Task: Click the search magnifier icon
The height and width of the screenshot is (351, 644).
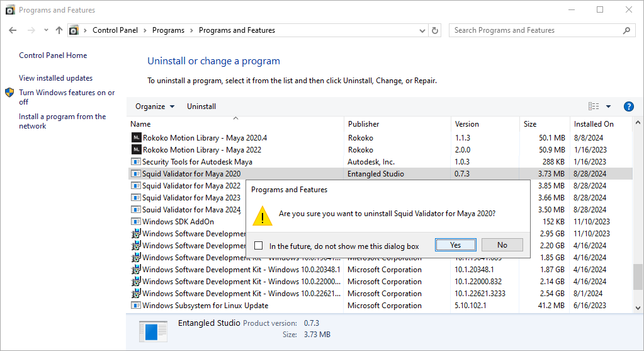Action: pyautogui.click(x=626, y=30)
